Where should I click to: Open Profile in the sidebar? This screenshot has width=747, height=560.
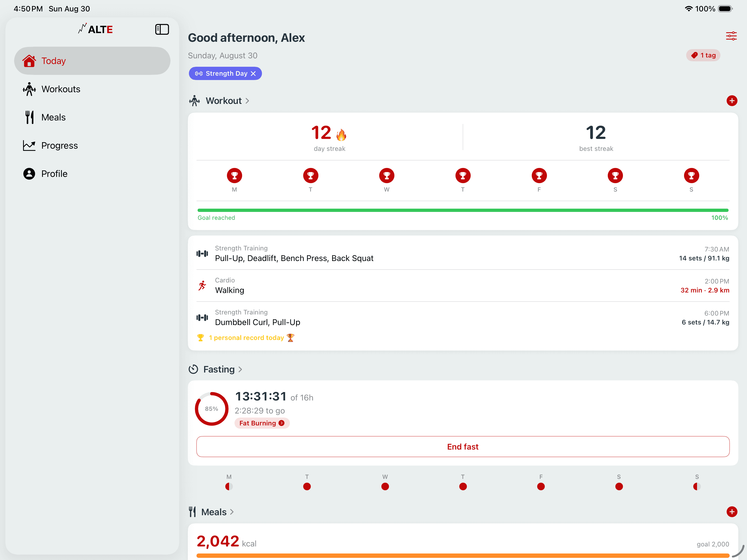92,173
